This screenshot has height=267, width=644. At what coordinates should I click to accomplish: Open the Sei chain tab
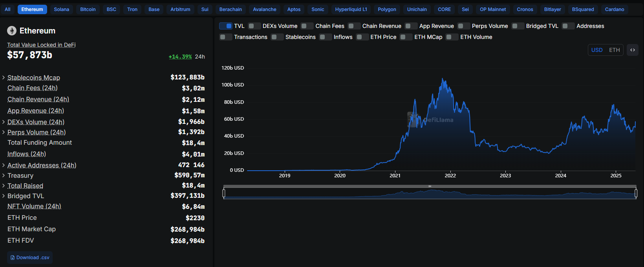[x=465, y=9]
